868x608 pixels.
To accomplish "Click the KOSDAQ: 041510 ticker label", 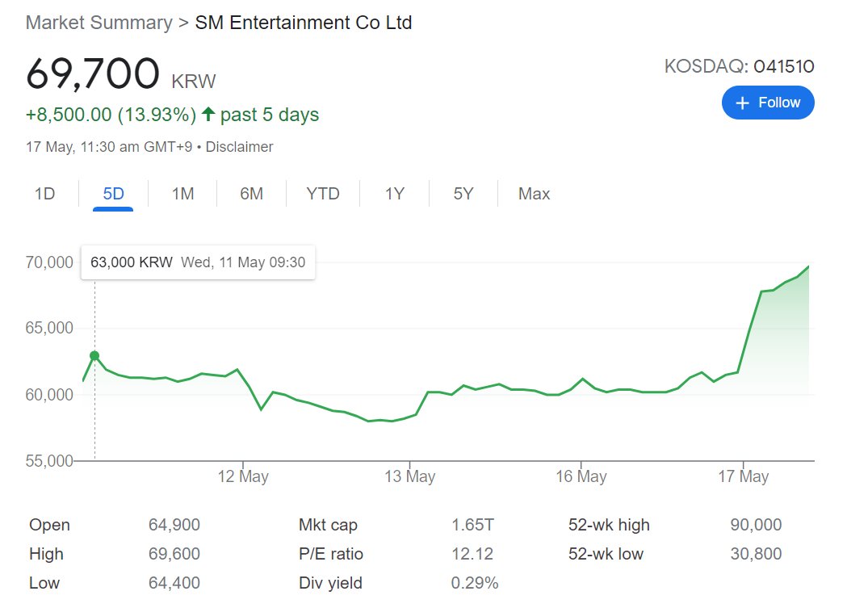I will coord(739,66).
